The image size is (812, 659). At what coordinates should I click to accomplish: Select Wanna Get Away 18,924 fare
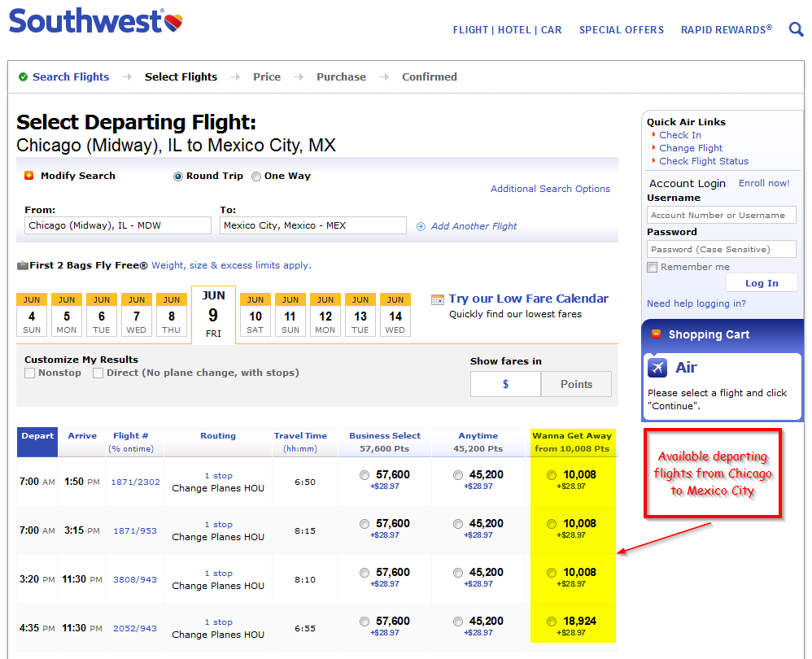[552, 622]
